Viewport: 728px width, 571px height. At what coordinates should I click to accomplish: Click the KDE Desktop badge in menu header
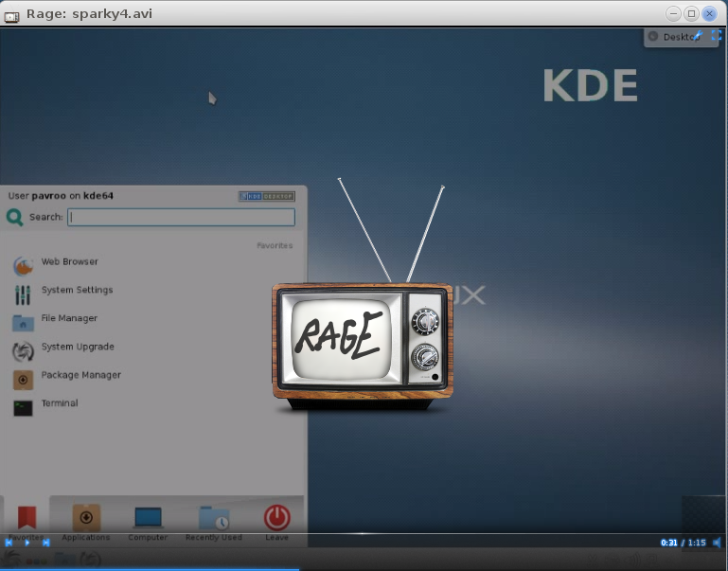coord(267,196)
